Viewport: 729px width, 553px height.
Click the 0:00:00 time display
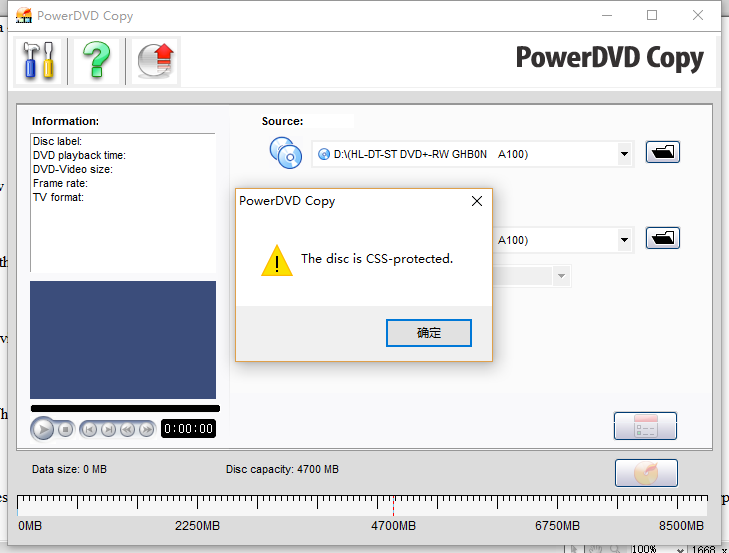(x=188, y=429)
